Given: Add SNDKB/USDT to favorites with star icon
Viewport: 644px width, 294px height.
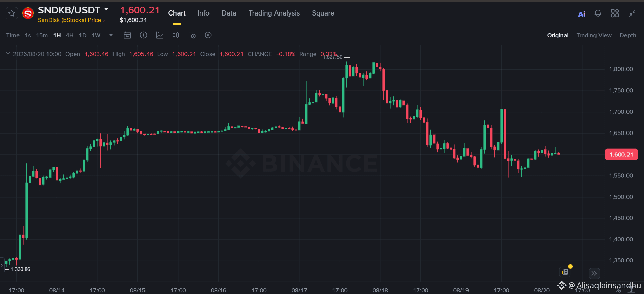Looking at the screenshot, I should [12, 13].
